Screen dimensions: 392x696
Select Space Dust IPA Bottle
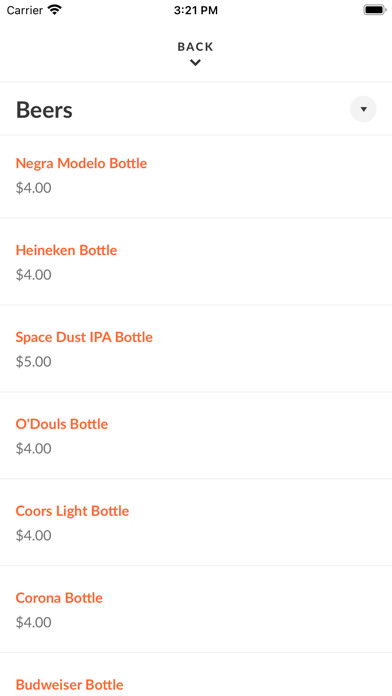pos(84,337)
